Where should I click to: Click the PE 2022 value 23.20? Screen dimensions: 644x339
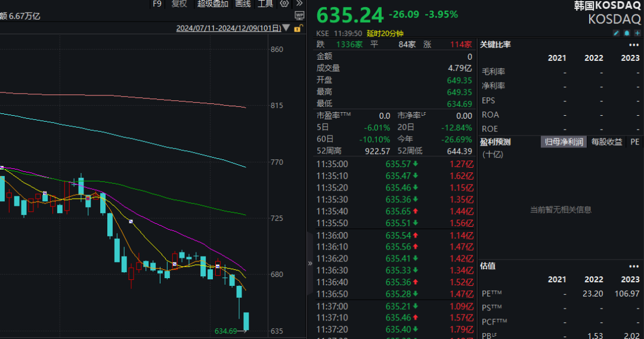[x=593, y=294]
